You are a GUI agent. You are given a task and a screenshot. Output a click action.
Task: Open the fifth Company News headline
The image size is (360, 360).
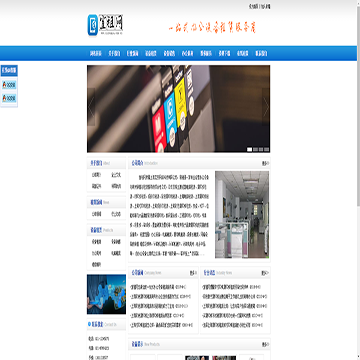156,325
